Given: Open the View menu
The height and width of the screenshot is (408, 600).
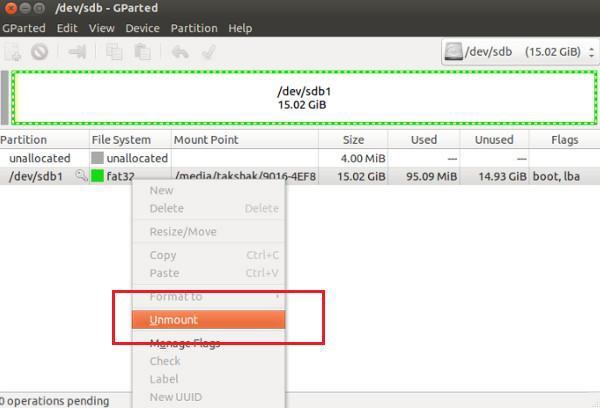Looking at the screenshot, I should pos(101,28).
